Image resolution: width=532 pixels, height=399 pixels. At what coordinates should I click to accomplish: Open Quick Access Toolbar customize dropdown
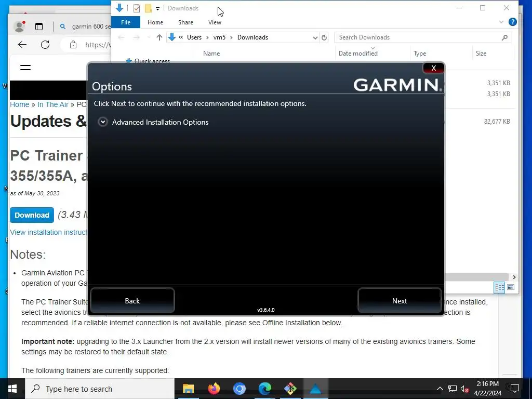click(157, 8)
